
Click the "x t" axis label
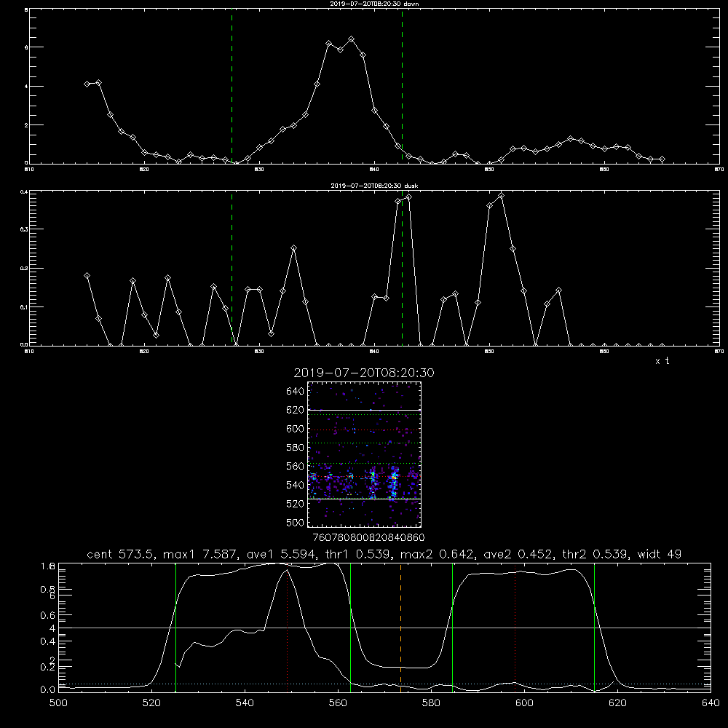coord(662,361)
